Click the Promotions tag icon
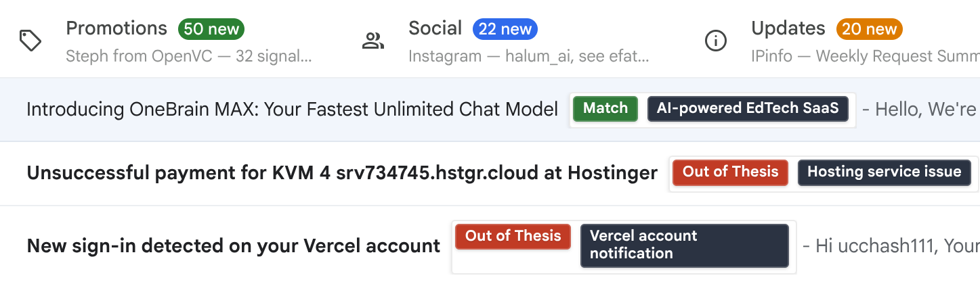980x282 pixels. coord(30,41)
